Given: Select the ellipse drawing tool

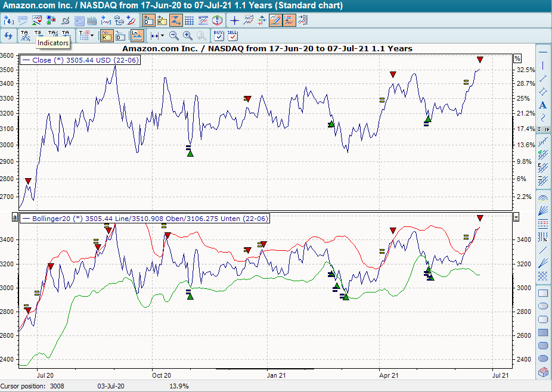Looking at the screenshot, I should pos(544,306).
